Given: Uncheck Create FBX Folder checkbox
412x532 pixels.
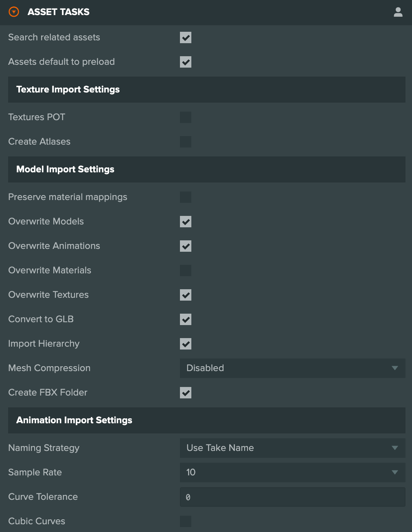Looking at the screenshot, I should point(186,393).
